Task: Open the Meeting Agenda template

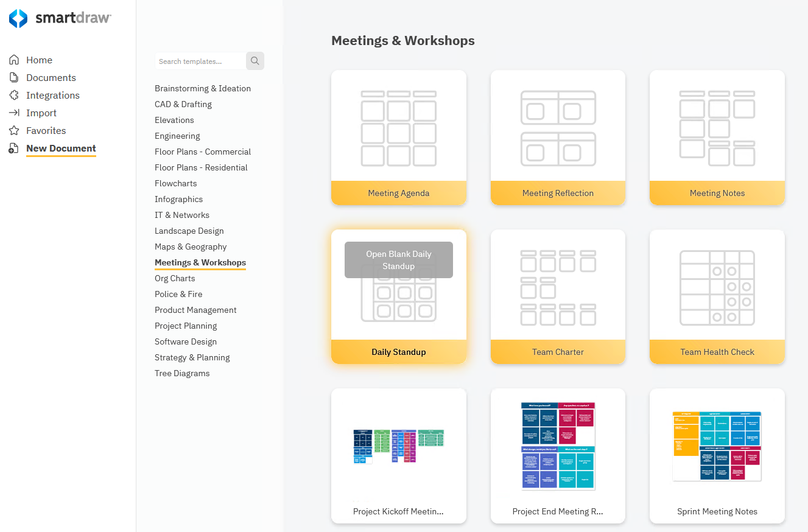Action: [398, 137]
